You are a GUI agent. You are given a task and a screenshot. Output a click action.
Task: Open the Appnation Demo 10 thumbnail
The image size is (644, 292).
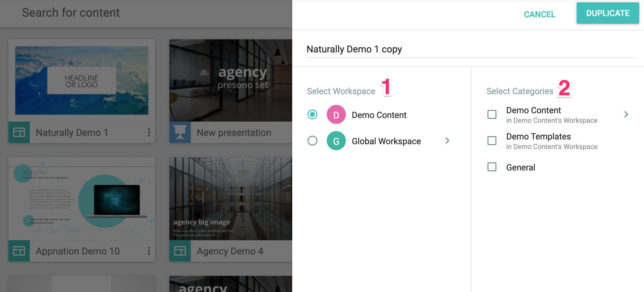(x=82, y=199)
